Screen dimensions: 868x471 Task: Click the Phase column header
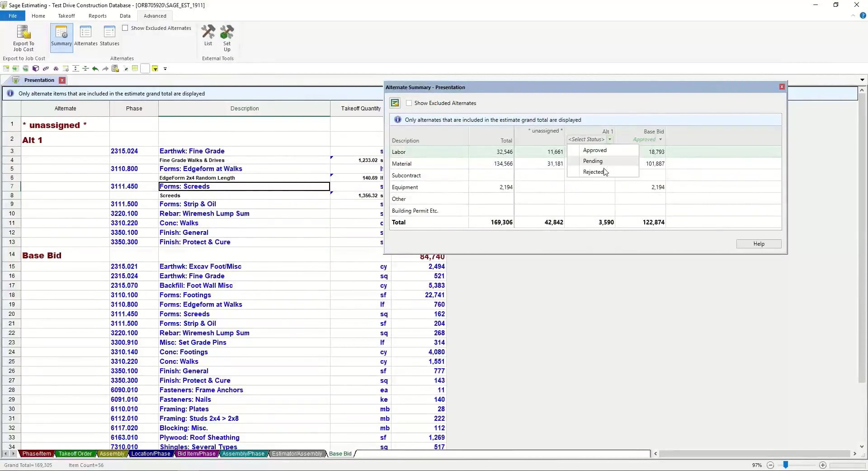pos(134,109)
